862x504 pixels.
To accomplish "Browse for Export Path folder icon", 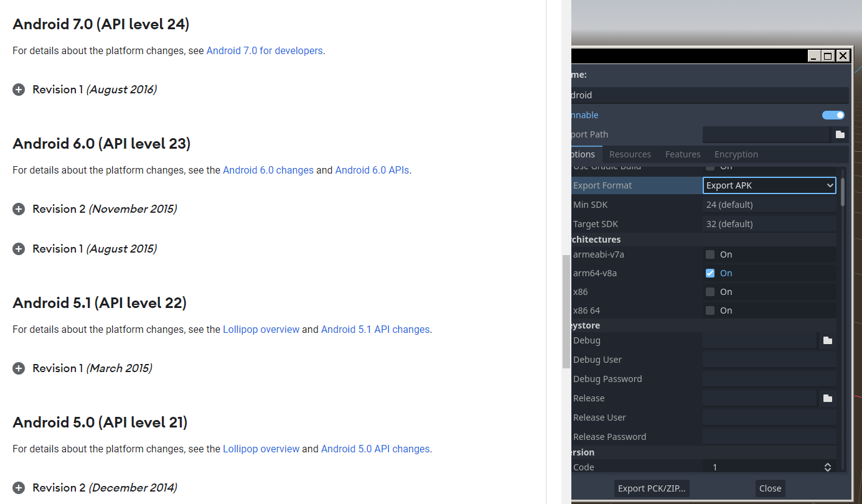I will (x=840, y=134).
